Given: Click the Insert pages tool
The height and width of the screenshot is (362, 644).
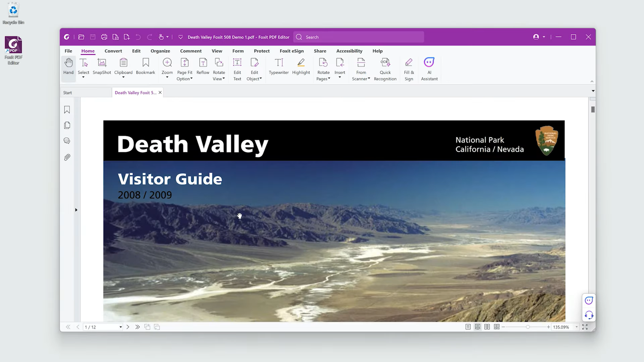Looking at the screenshot, I should pyautogui.click(x=340, y=66).
